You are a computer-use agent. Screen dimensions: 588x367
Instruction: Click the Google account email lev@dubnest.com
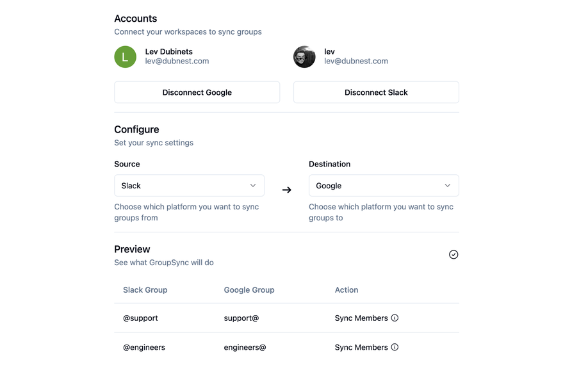coord(177,61)
